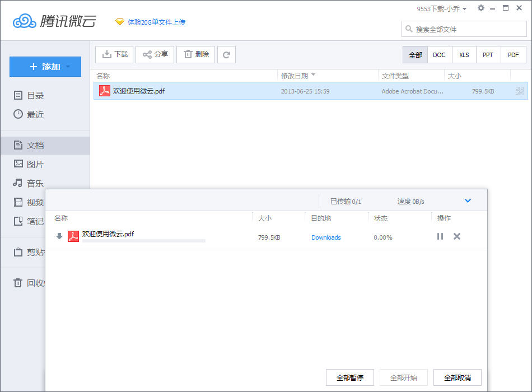Switch to the 全部 filter tab
This screenshot has width=532, height=392.
(x=416, y=55)
